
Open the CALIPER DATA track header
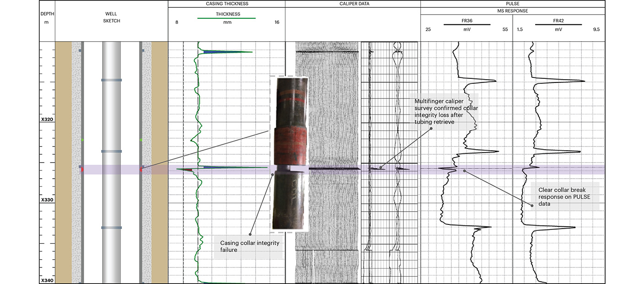coord(353,4)
